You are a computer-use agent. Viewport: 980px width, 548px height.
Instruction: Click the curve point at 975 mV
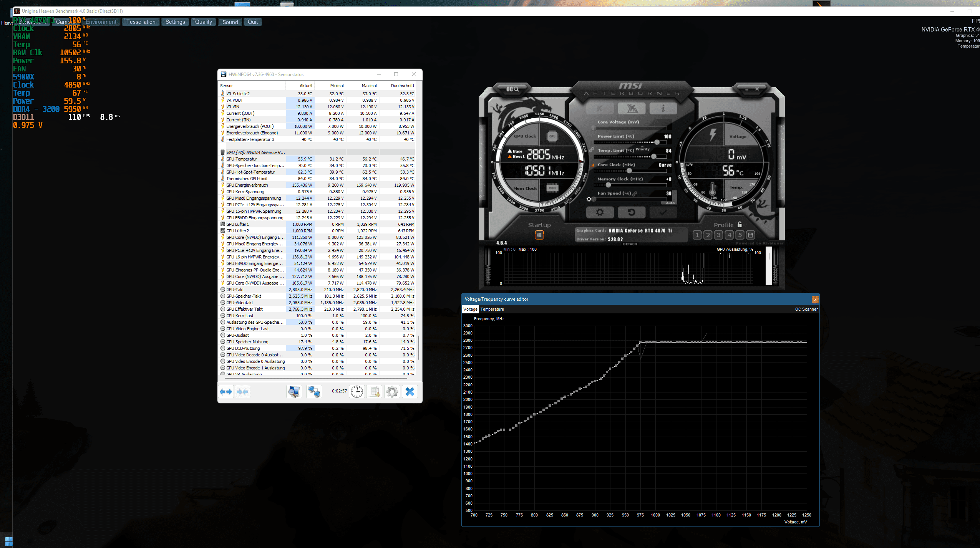tap(640, 342)
